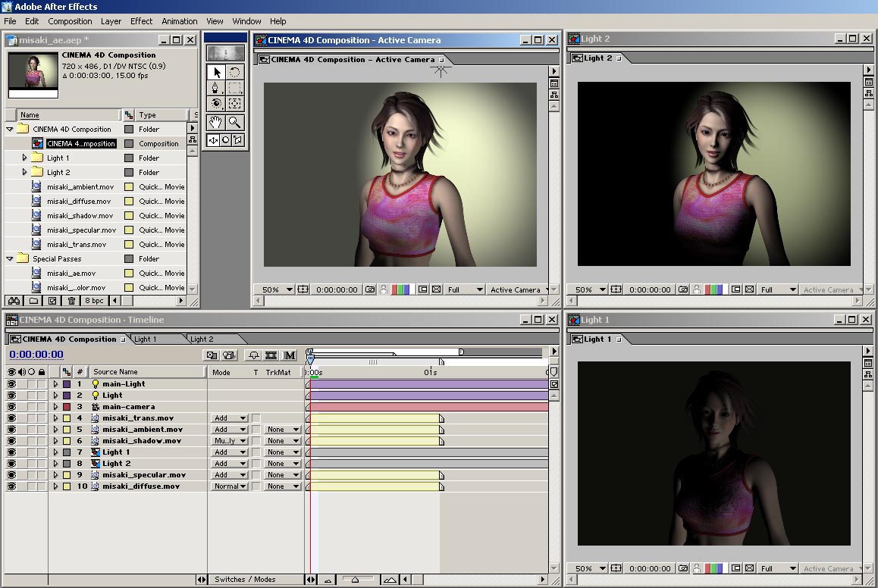Switch to the Light 2 timeline tab
This screenshot has height=588, width=878.
click(202, 339)
